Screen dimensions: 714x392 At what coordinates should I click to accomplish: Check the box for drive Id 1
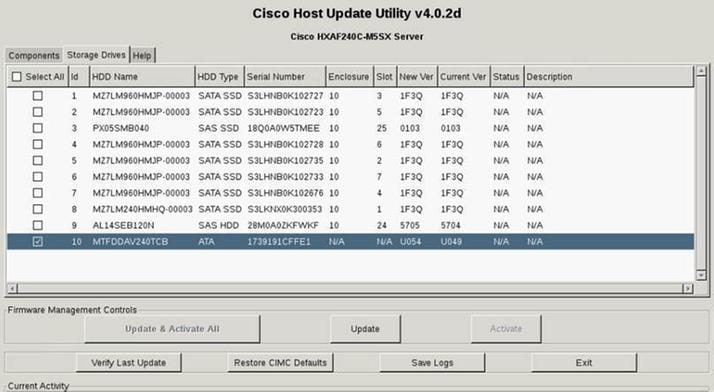[38, 96]
